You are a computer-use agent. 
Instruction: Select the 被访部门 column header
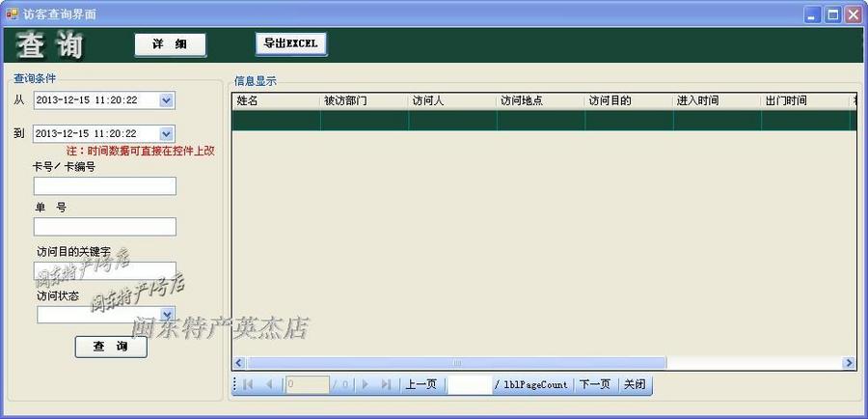click(x=365, y=100)
